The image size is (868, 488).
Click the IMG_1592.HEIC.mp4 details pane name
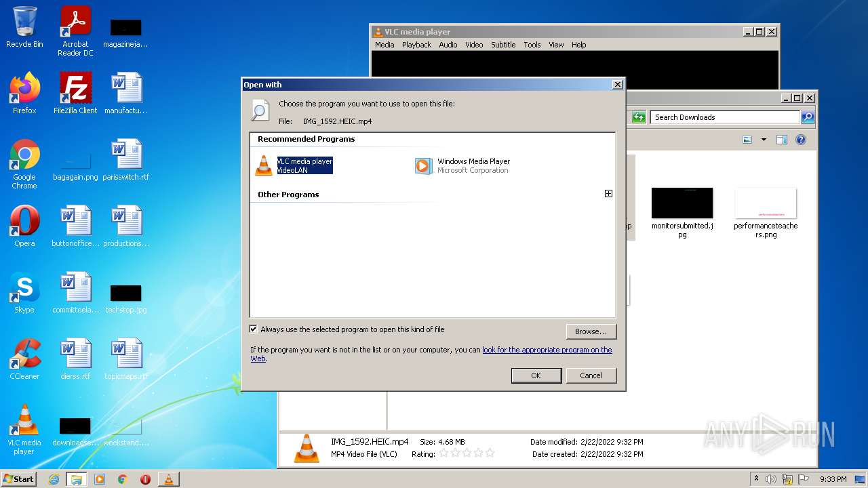point(370,442)
